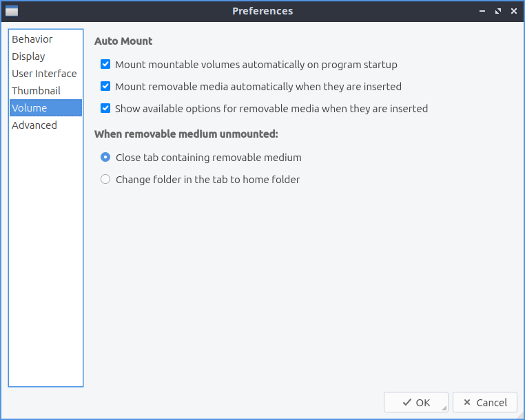Select Close tab containing removable medium

point(105,158)
